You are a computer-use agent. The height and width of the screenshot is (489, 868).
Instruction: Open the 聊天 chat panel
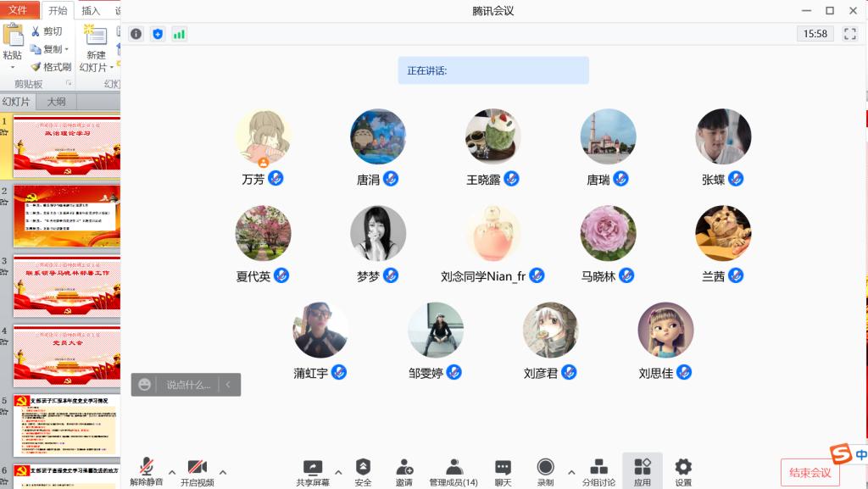503,472
